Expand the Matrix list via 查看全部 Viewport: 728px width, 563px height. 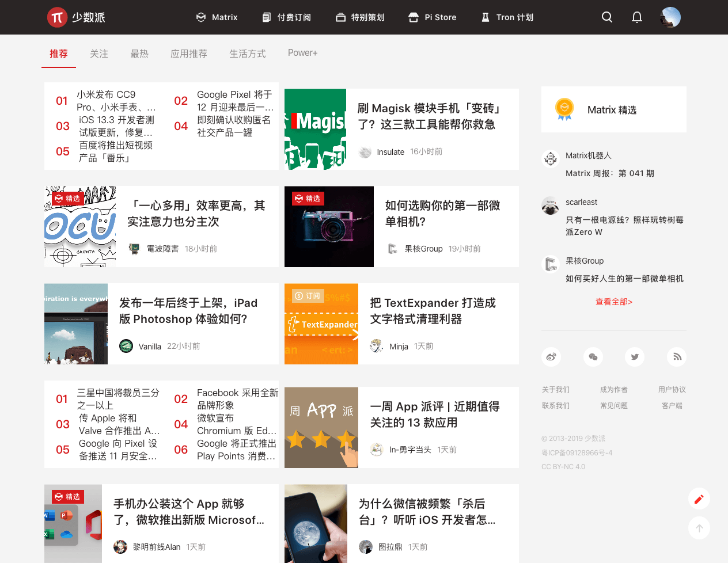point(614,301)
